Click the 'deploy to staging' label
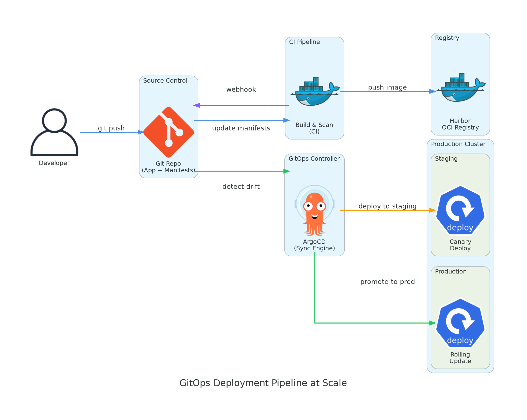Screen dimensions: 527x420 (388, 206)
